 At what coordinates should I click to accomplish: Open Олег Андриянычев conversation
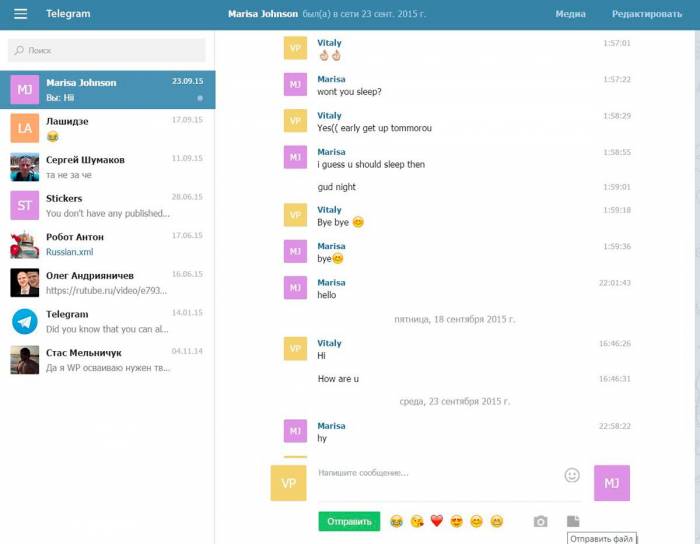(x=107, y=282)
